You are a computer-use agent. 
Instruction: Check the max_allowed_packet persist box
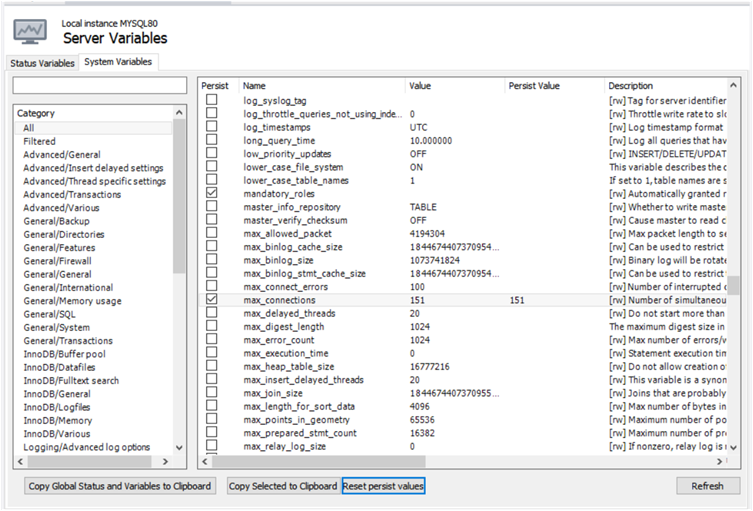pyautogui.click(x=211, y=233)
